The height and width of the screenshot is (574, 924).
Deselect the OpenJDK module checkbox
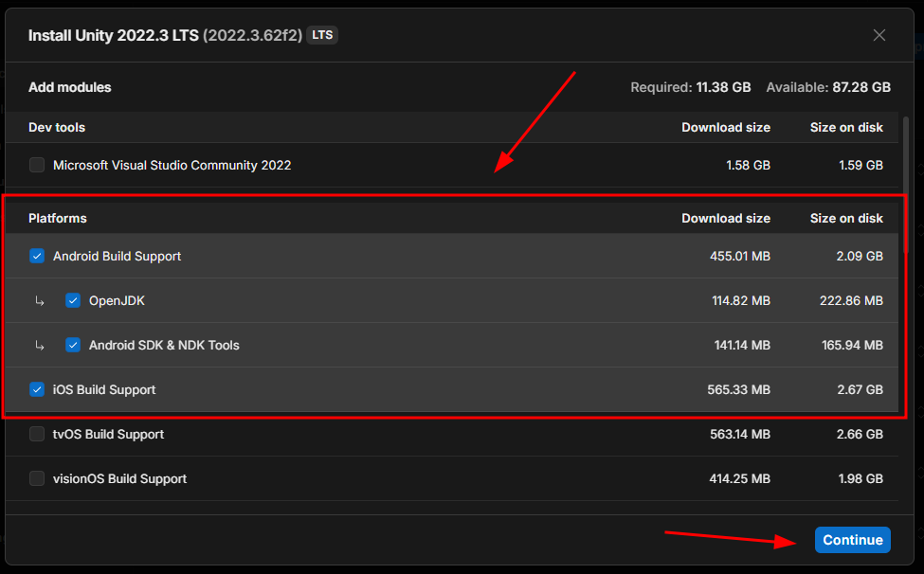[x=73, y=300]
